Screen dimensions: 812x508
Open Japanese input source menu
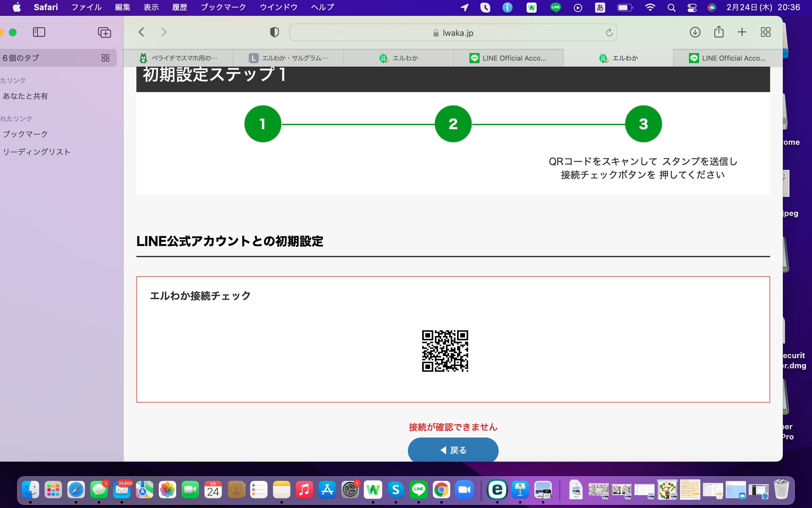click(x=600, y=7)
